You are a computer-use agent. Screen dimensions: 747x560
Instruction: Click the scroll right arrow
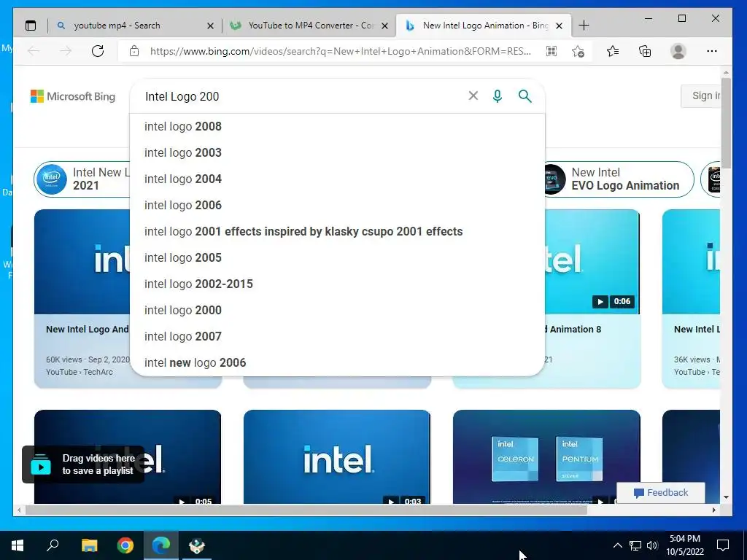pos(713,510)
